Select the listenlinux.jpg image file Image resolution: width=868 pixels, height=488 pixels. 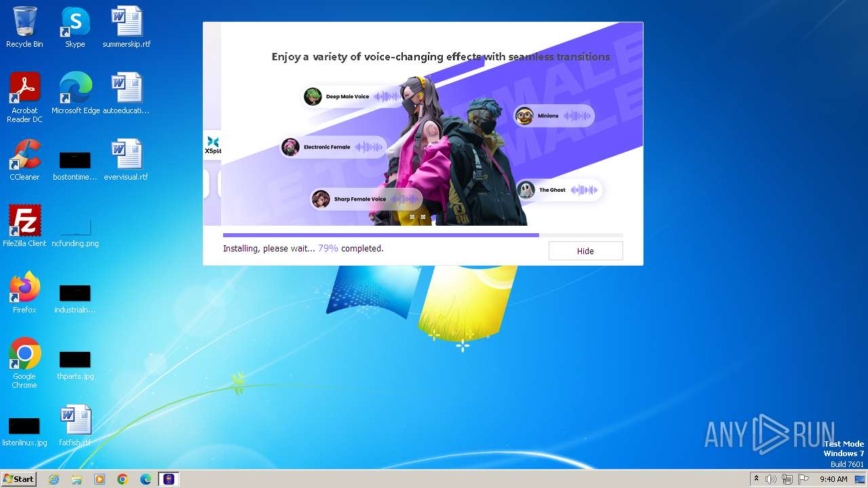tap(24, 432)
